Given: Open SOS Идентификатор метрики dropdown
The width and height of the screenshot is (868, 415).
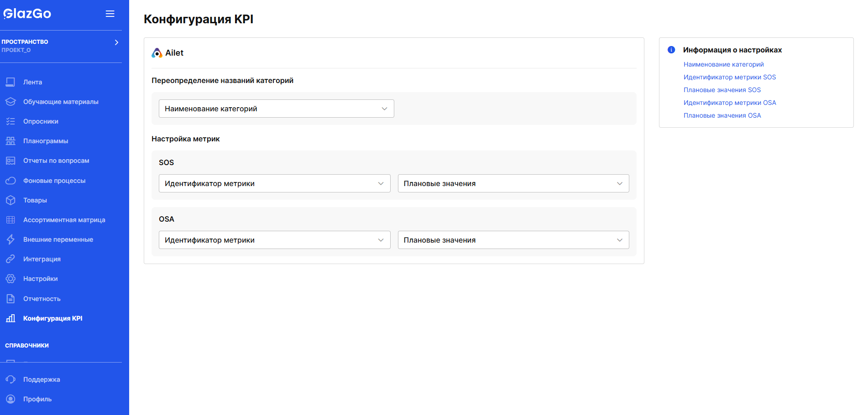Looking at the screenshot, I should coord(274,183).
